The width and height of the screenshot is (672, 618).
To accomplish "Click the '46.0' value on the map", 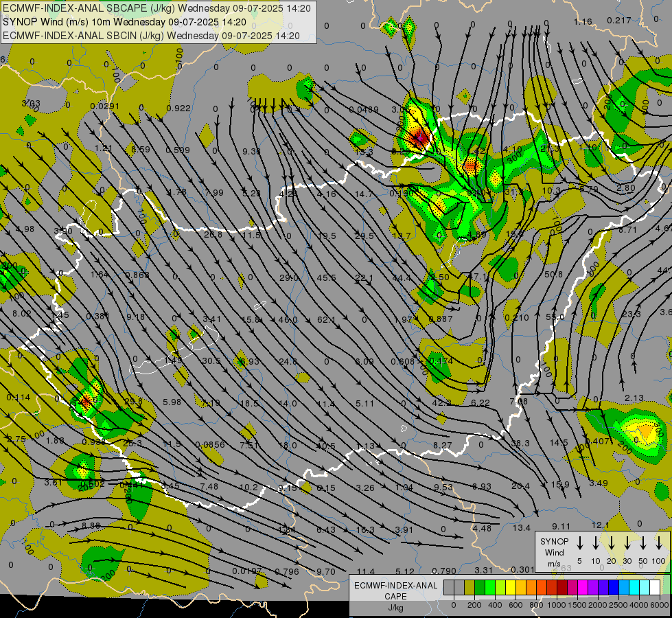I will pyautogui.click(x=288, y=319).
